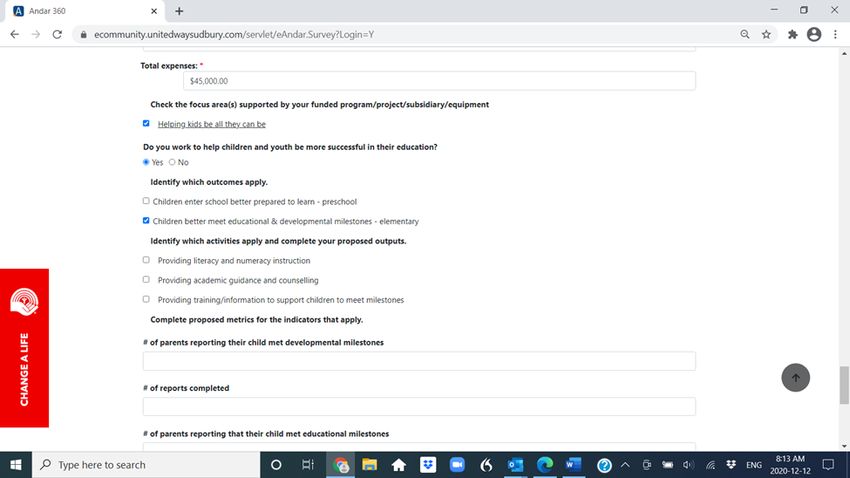Click the scrollbar down arrow
850x478 pixels.
pos(844,446)
